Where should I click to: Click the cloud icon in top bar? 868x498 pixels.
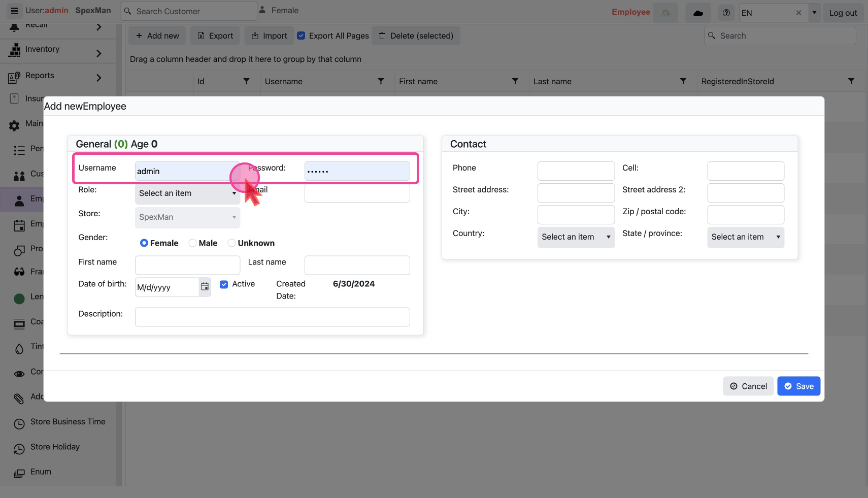[x=698, y=13]
